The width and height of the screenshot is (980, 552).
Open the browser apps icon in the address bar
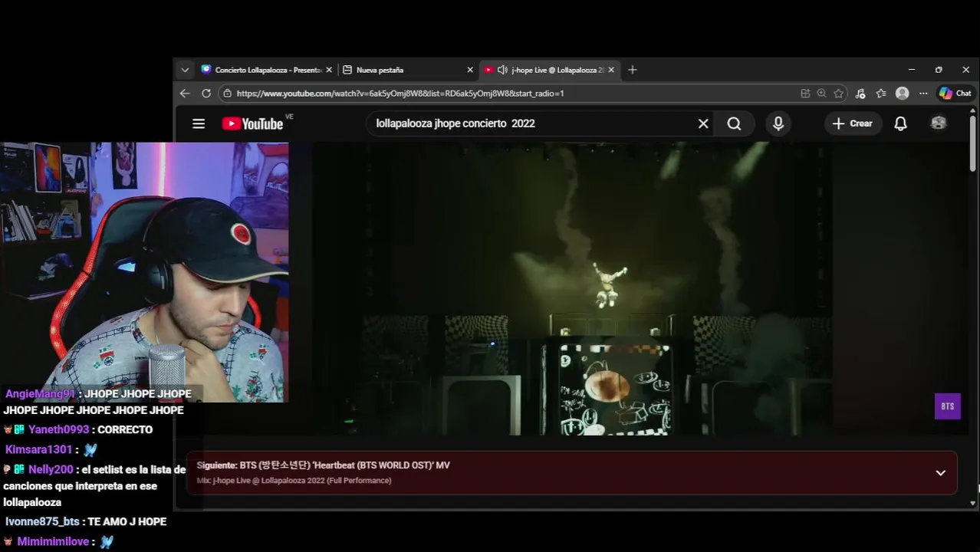click(x=805, y=94)
